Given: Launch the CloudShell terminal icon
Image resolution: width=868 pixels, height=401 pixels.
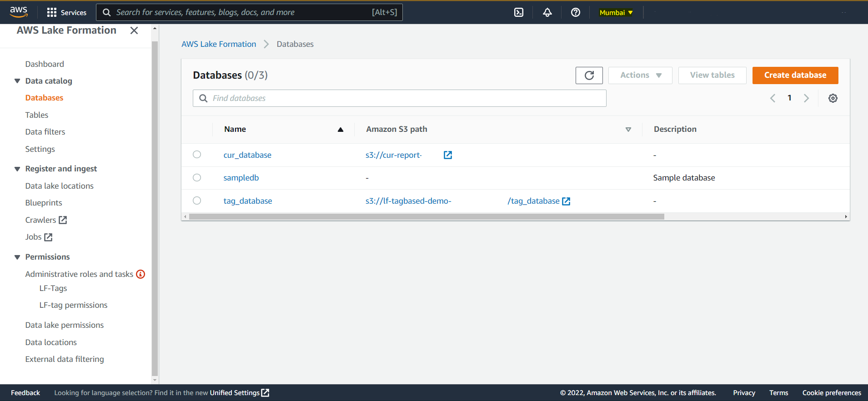Looking at the screenshot, I should (519, 12).
